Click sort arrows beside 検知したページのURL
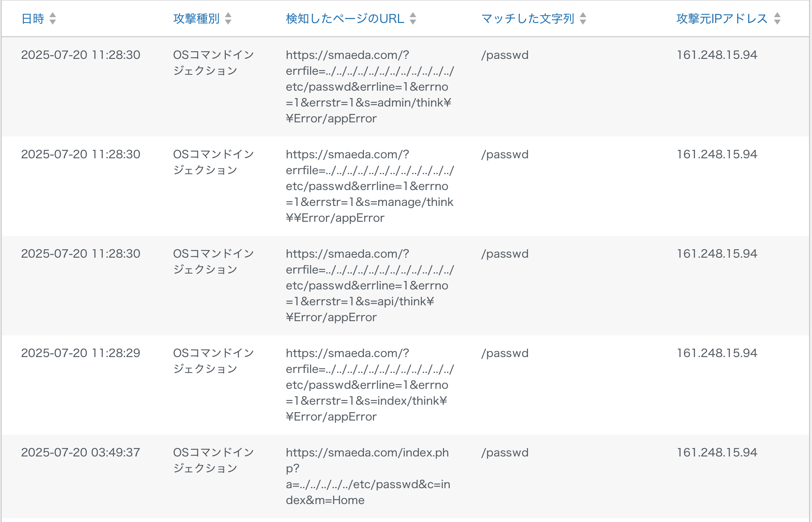Screen dimensions: 812x522 pyautogui.click(x=413, y=18)
